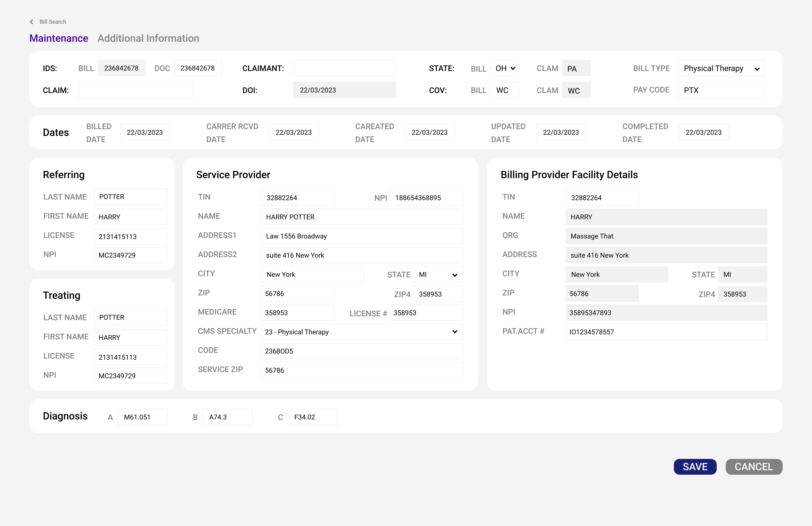Edit Treating First Name HARRY
The image size is (812, 526).
(x=130, y=337)
